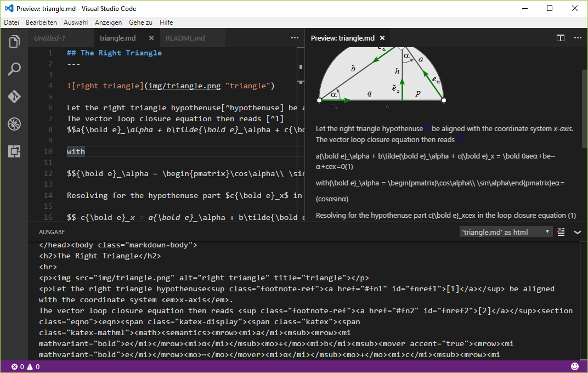Open the Hilfe menu
Image resolution: width=588 pixels, height=373 pixels.
click(166, 22)
